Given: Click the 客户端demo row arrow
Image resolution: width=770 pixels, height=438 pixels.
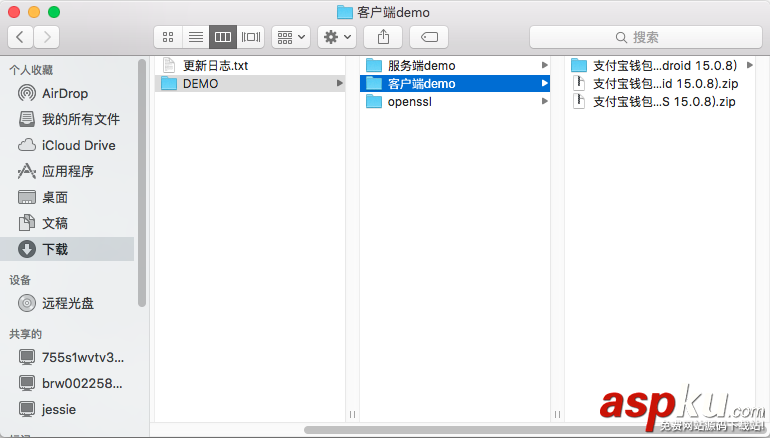Looking at the screenshot, I should [x=544, y=83].
